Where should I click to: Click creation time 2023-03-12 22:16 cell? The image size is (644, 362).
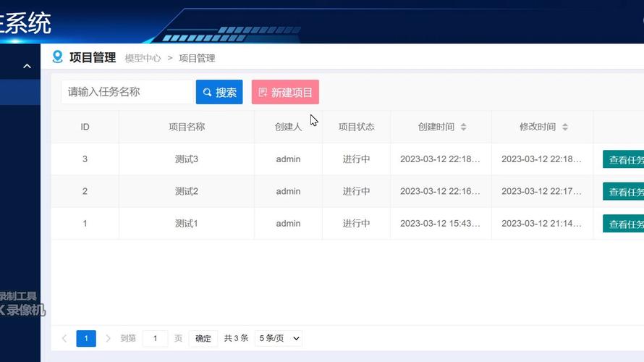click(440, 191)
